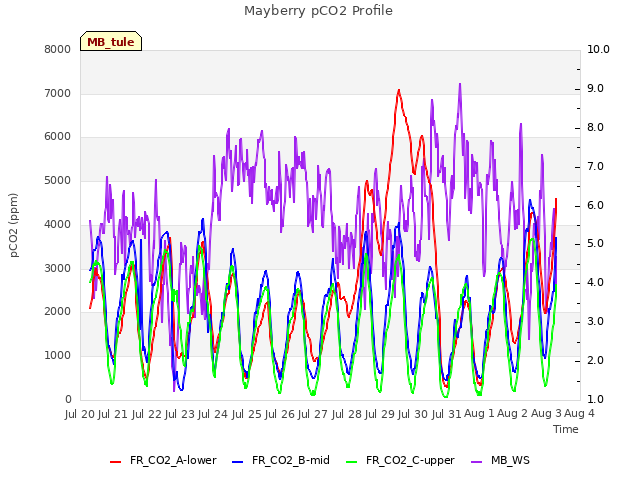Screen dimensions: 640x480
Task: Click the 5.0 right axis tick label
Action: tap(595, 244)
